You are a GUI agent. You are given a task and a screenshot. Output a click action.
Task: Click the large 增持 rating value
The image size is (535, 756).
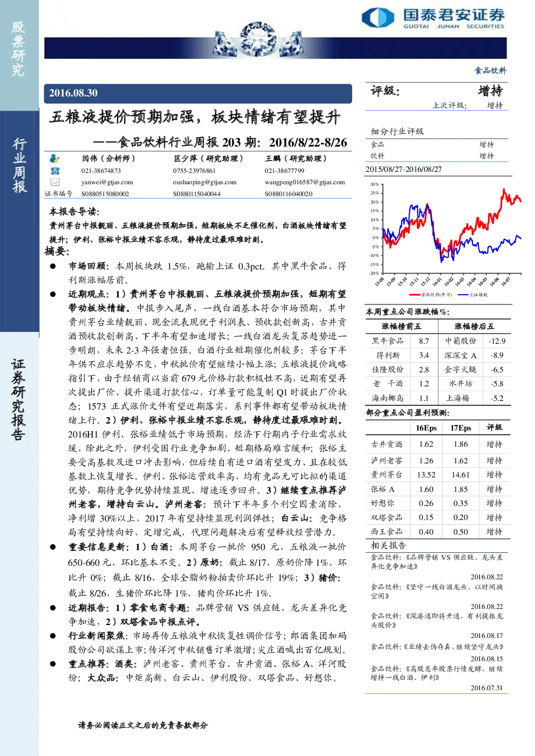[x=490, y=91]
